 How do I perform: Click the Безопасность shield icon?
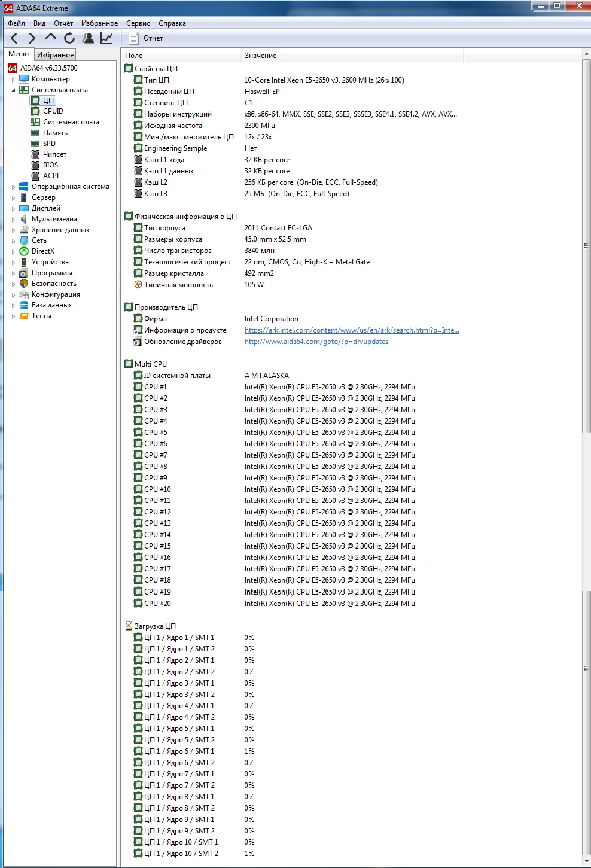point(24,284)
